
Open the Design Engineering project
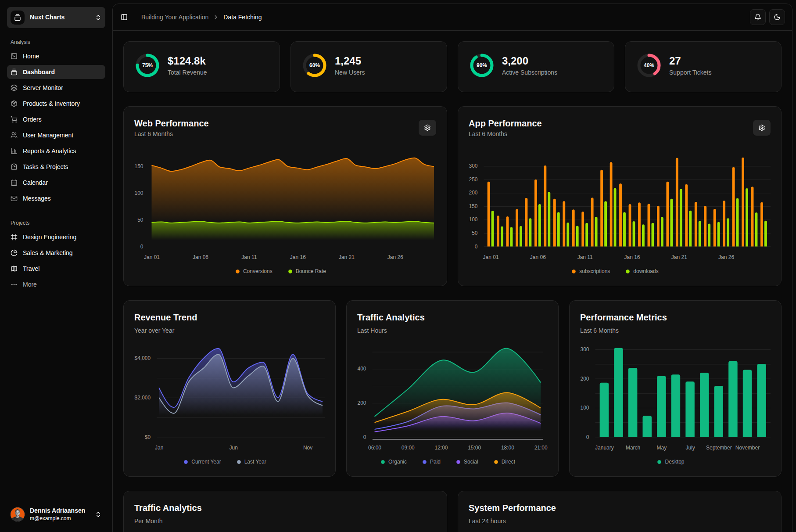(49, 237)
